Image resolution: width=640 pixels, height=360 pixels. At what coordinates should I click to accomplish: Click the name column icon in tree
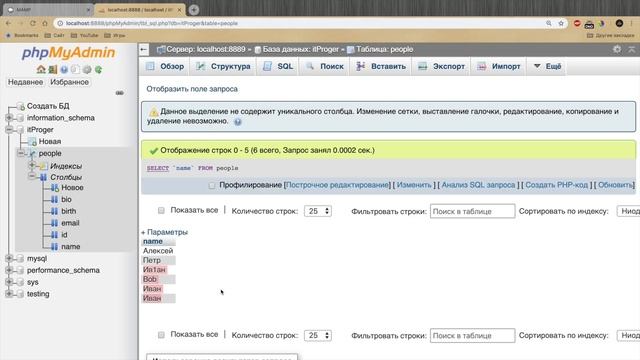(x=54, y=247)
